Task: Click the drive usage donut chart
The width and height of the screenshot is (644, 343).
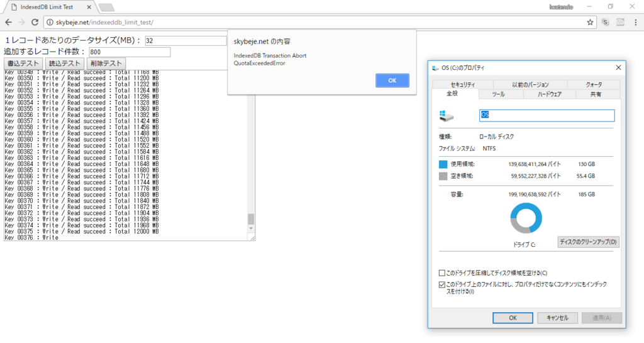Action: point(526,218)
